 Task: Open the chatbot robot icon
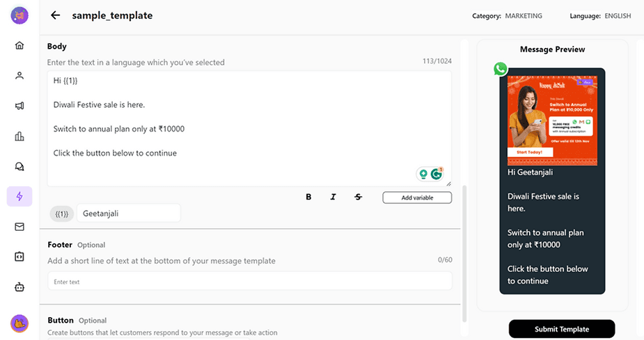tap(19, 287)
